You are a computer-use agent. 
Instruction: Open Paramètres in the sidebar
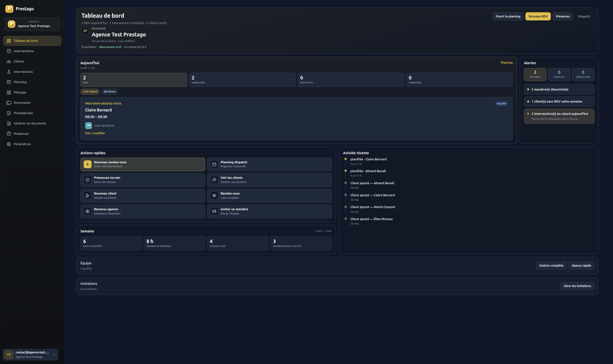coord(32,144)
